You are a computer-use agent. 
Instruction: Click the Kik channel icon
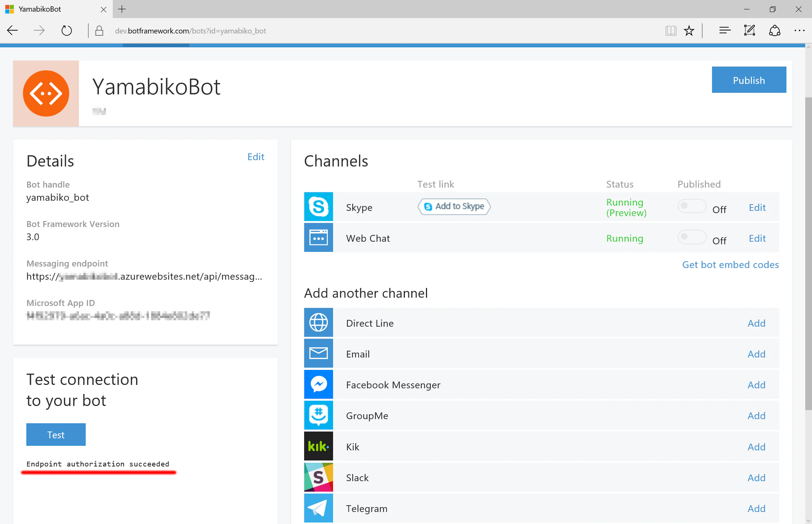coord(318,446)
